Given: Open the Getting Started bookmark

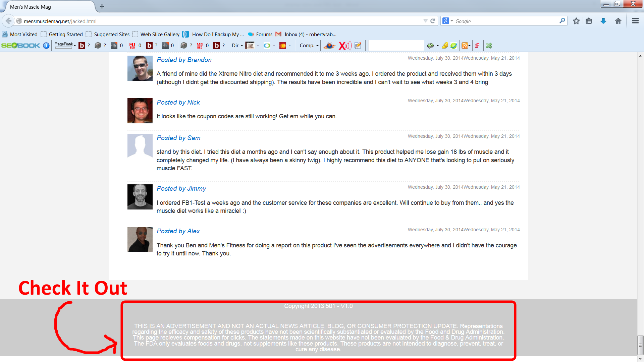Looking at the screenshot, I should (62, 34).
